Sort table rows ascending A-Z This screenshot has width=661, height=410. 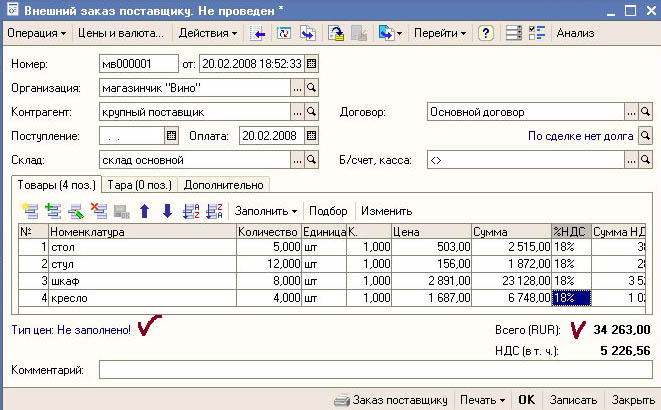tap(191, 211)
